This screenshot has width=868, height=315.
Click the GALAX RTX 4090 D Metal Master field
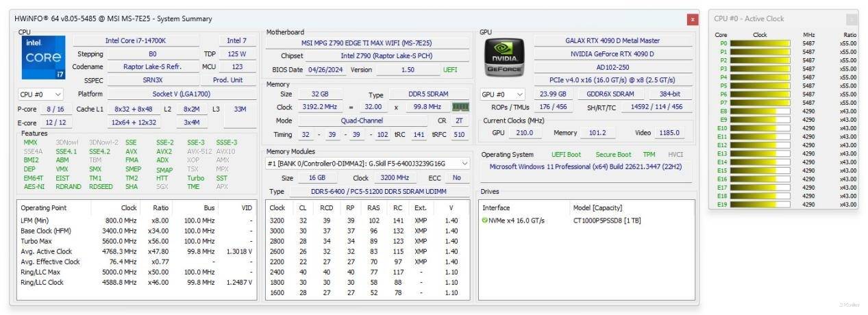[x=612, y=41]
